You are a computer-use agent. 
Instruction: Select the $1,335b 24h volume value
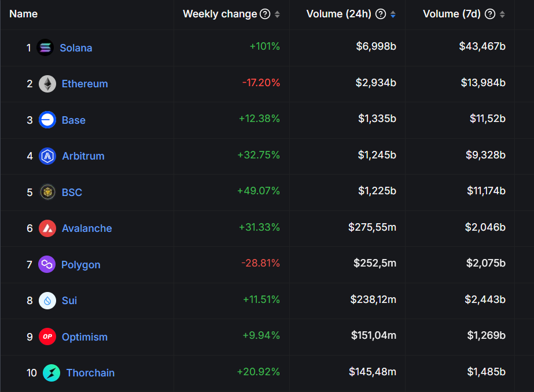click(x=377, y=119)
